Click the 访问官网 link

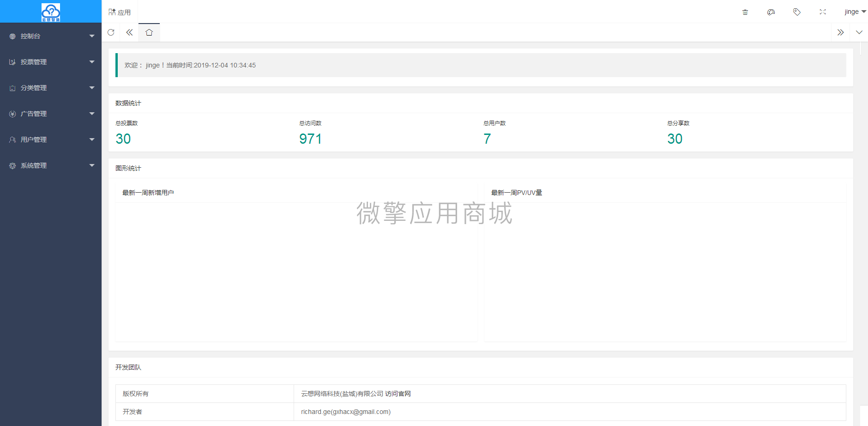coord(398,394)
